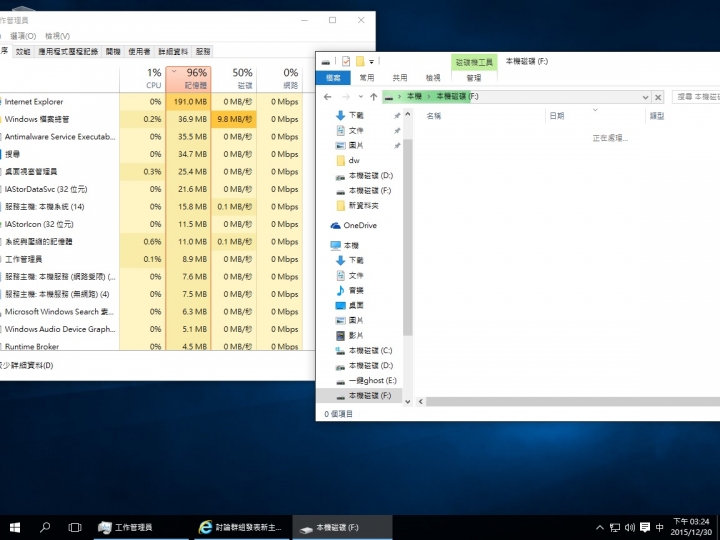Select 本機磁碟 (C:) drive
720x540 pixels.
(370, 351)
